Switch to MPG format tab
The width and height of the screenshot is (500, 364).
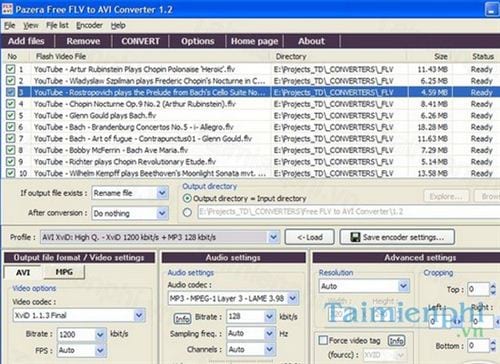(64, 272)
